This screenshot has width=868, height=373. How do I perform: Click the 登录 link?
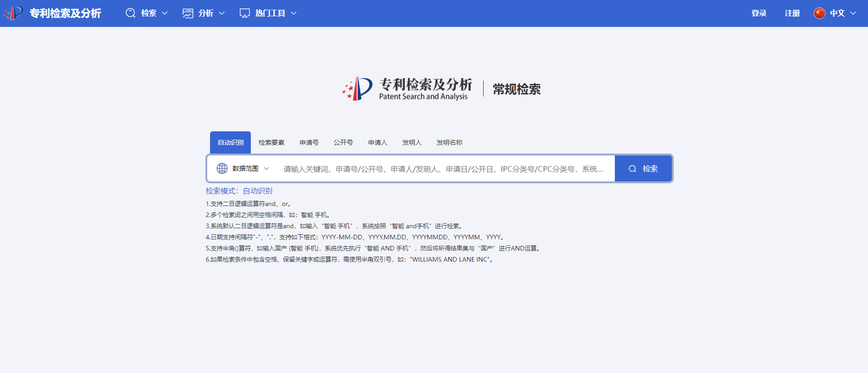759,13
